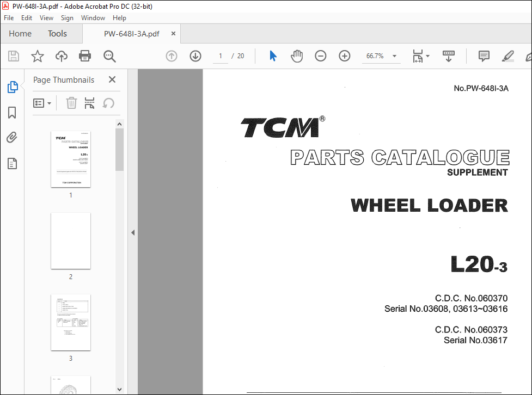Select the Highlight text pen tool
Viewport: 532px width, 395px height.
(x=507, y=56)
